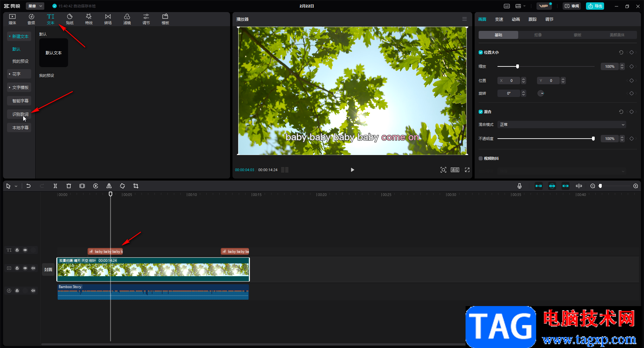Switch to the 美颜美体 sub-tab
Viewport: 644px width, 348px height.
point(617,35)
